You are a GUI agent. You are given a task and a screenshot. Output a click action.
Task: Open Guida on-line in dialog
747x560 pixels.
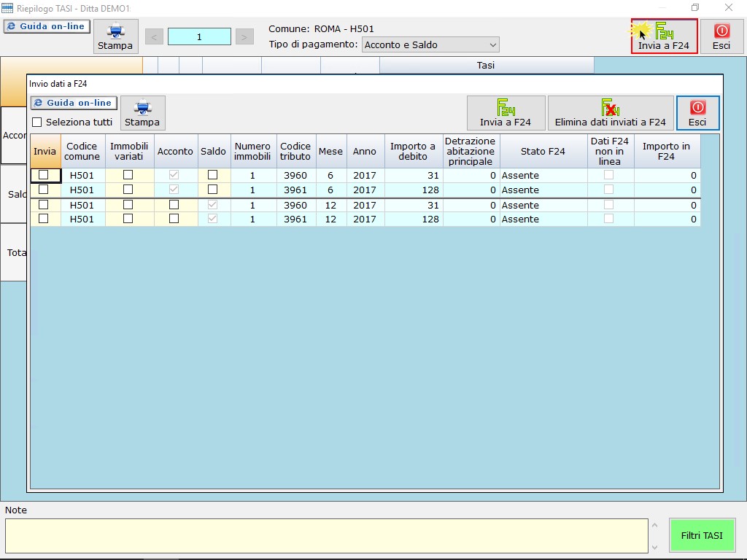pyautogui.click(x=74, y=103)
